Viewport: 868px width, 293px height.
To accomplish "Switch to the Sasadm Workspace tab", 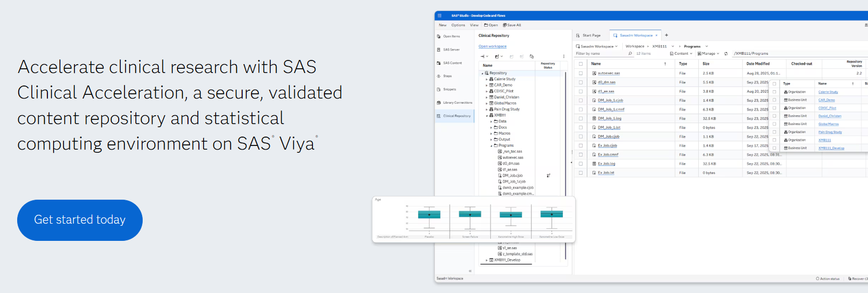I will (x=635, y=35).
